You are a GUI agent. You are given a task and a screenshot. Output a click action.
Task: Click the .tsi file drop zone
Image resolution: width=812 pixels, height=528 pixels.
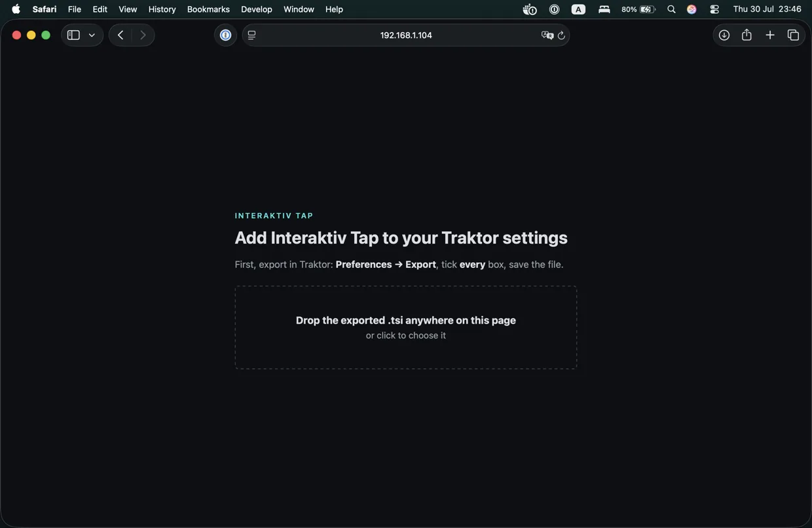[406, 328]
